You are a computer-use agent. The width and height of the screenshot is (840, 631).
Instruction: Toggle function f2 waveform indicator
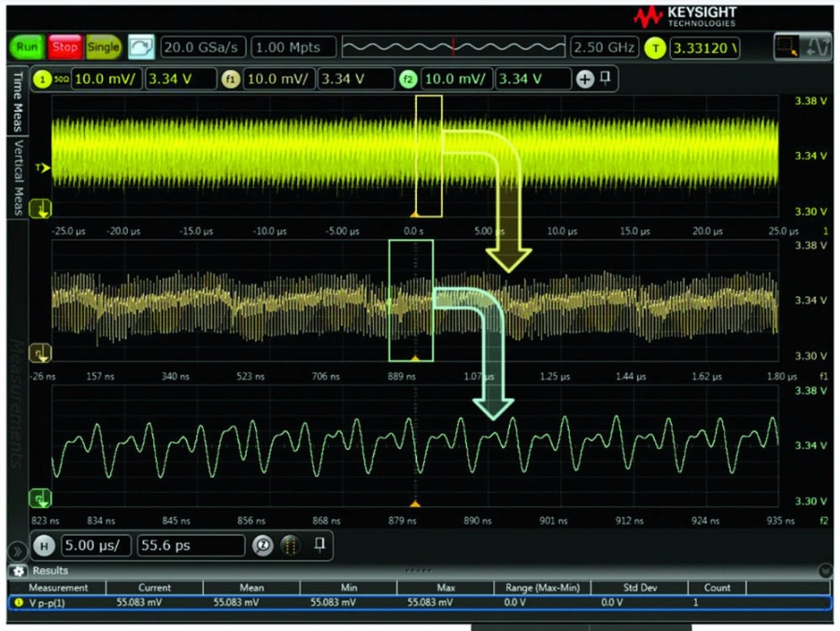tap(408, 79)
